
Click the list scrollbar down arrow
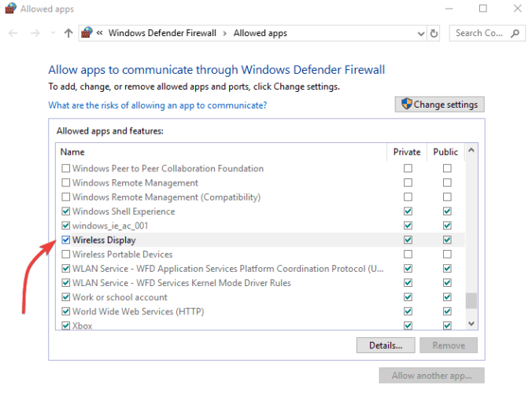click(x=471, y=323)
